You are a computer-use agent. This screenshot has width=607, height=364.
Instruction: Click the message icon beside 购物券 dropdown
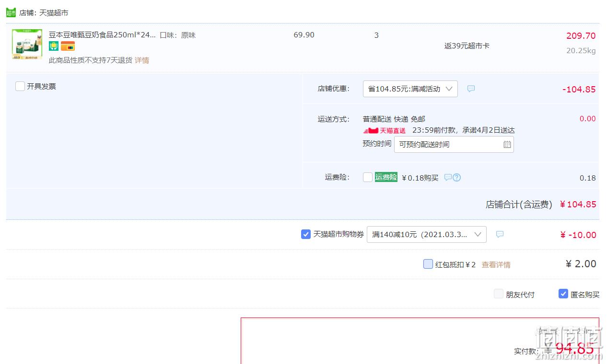click(500, 234)
